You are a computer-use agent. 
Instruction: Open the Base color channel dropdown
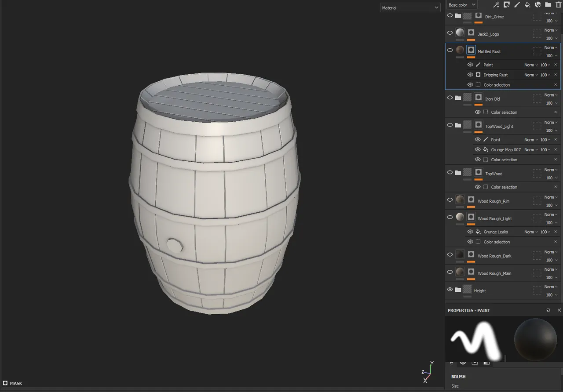click(461, 5)
